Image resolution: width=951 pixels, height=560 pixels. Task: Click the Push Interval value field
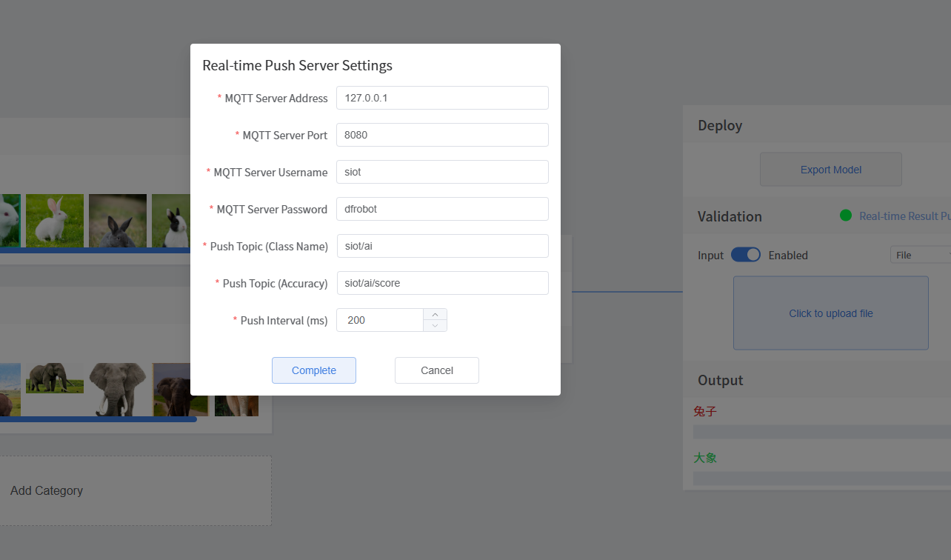[380, 320]
